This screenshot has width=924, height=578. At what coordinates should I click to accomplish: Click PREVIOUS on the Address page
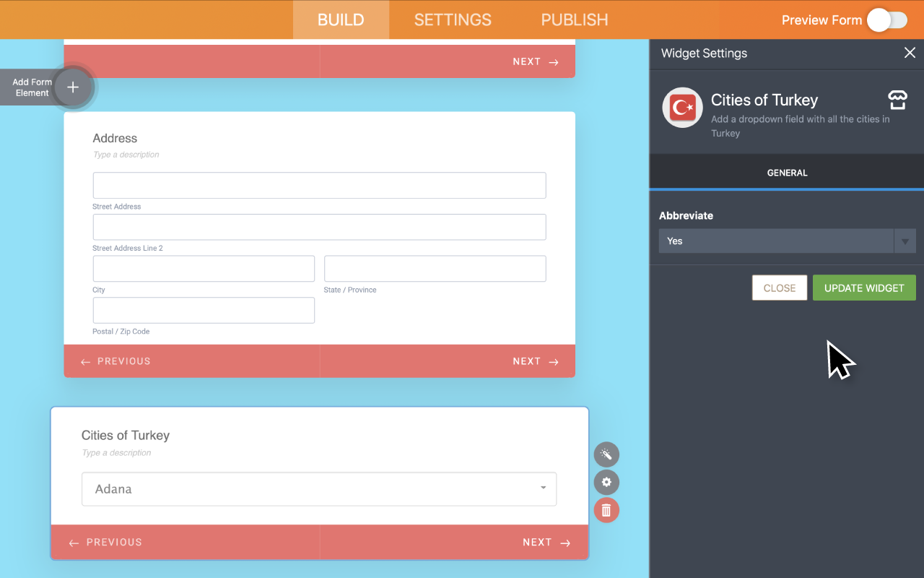[x=116, y=361]
